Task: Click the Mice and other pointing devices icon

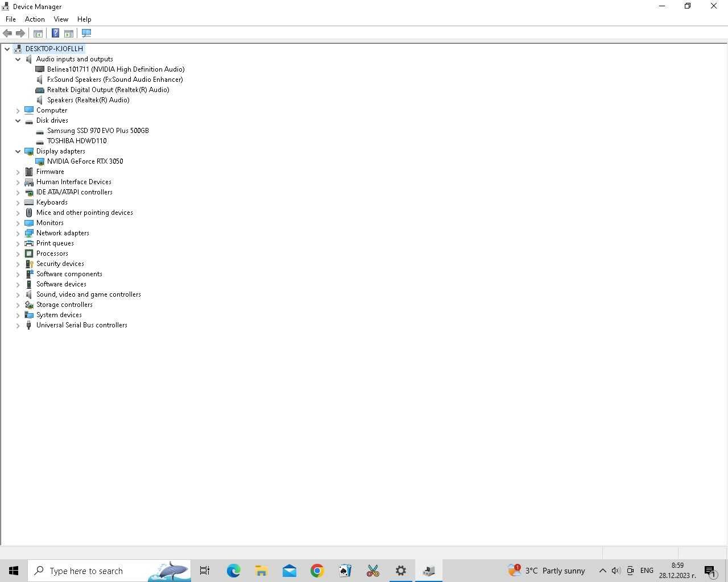Action: pyautogui.click(x=29, y=213)
